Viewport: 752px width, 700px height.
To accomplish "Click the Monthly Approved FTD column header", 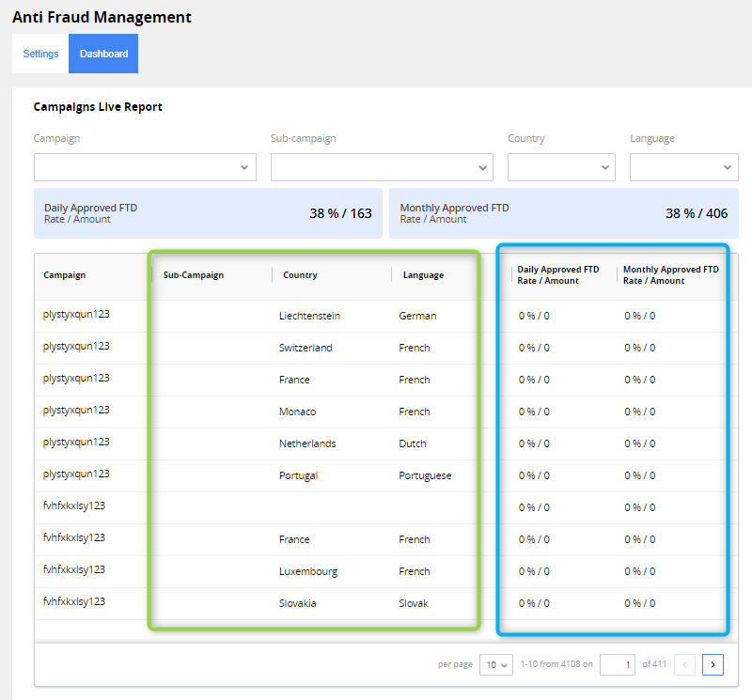I will [x=670, y=274].
